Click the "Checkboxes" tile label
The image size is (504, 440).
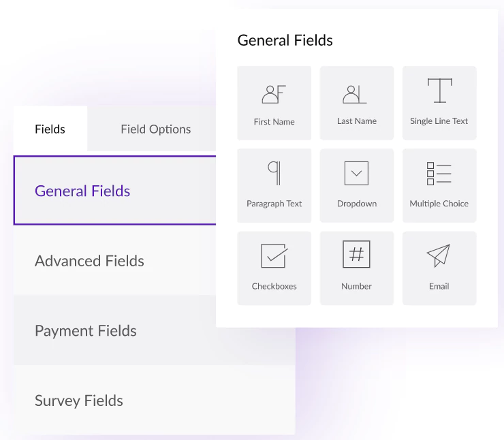pos(274,286)
